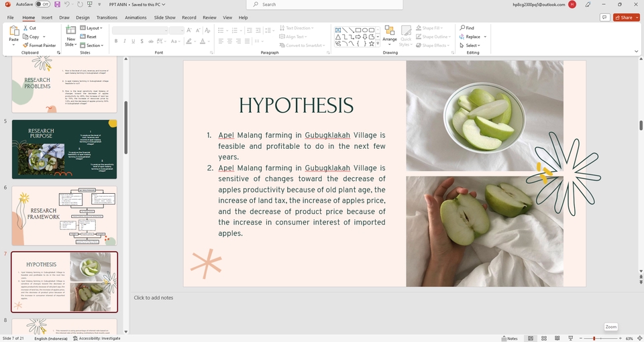Click the Copy button
This screenshot has width=644, height=342.
(x=32, y=36)
